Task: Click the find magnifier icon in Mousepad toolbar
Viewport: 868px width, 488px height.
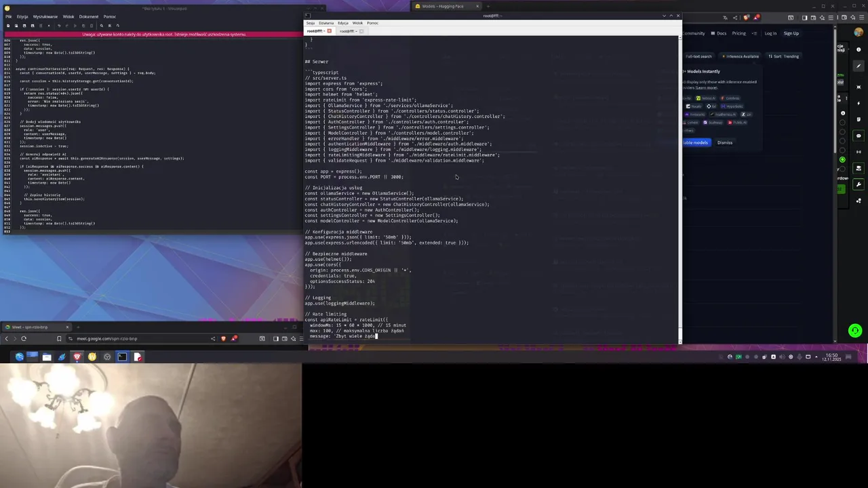Action: [x=102, y=26]
